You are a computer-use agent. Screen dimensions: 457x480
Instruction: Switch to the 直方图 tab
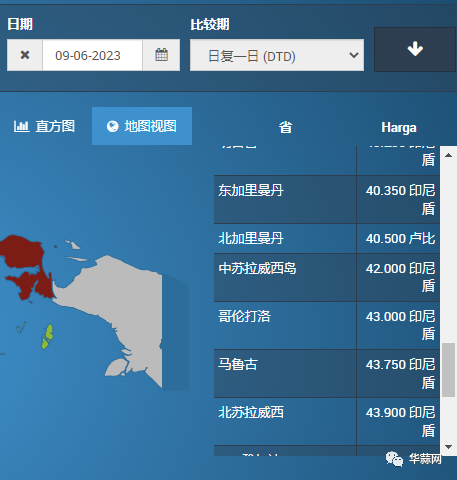tap(44, 126)
